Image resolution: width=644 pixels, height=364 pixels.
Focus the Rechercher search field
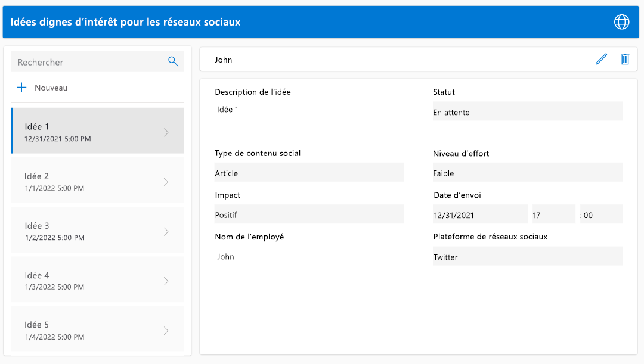(89, 62)
